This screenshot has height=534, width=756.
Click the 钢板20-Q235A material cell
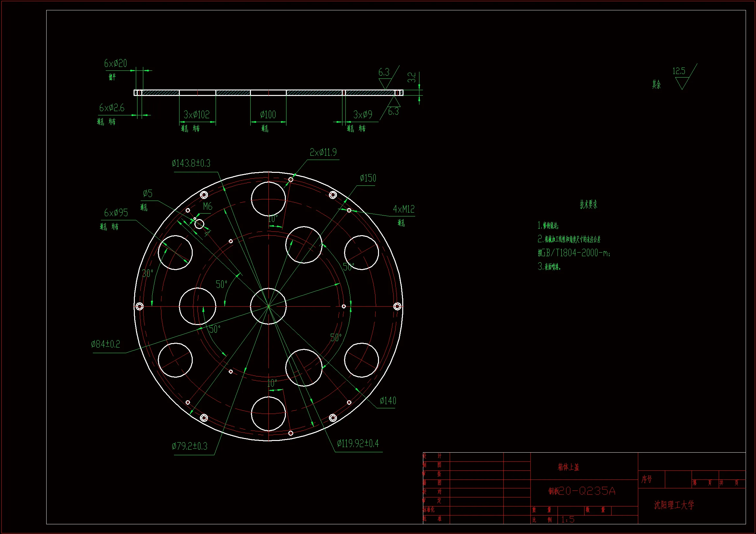click(582, 491)
